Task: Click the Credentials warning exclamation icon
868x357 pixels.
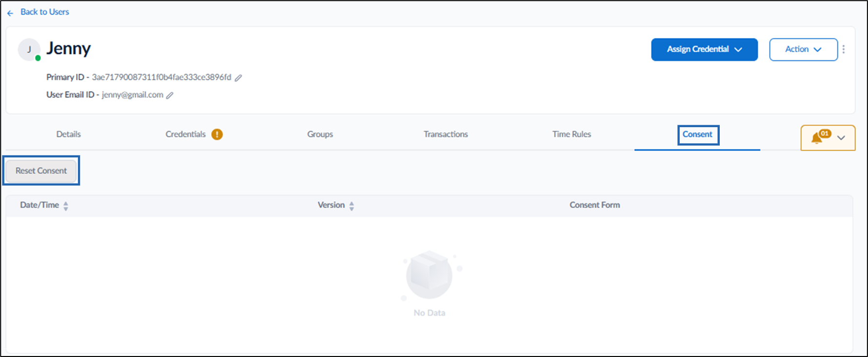Action: [217, 134]
